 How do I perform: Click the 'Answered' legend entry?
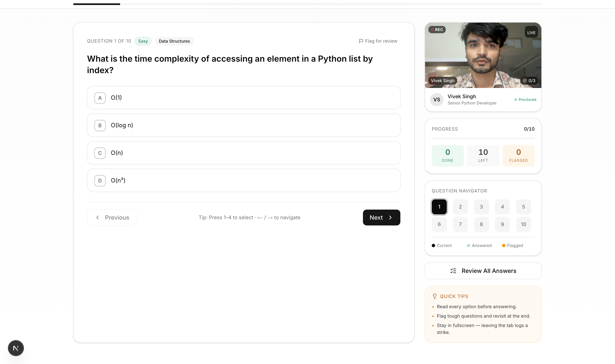pos(479,246)
